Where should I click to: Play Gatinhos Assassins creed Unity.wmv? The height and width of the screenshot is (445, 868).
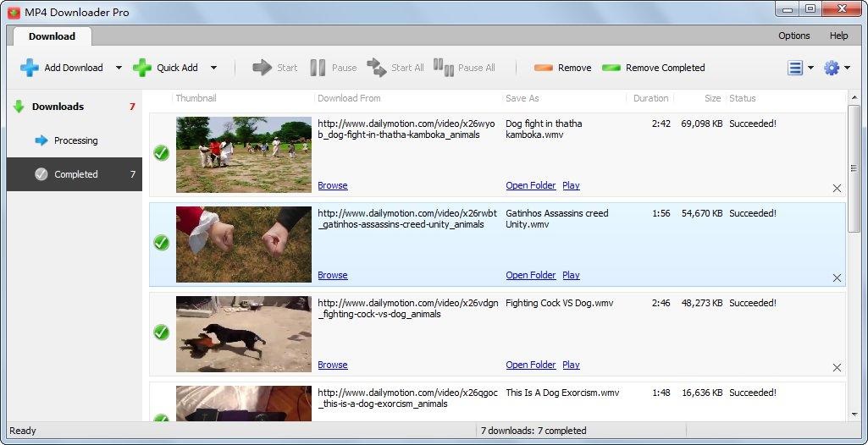click(571, 275)
